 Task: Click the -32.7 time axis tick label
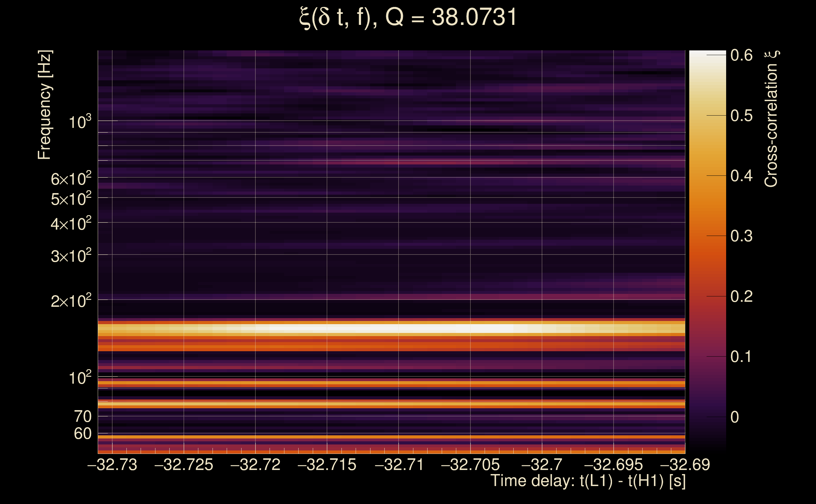click(x=542, y=465)
